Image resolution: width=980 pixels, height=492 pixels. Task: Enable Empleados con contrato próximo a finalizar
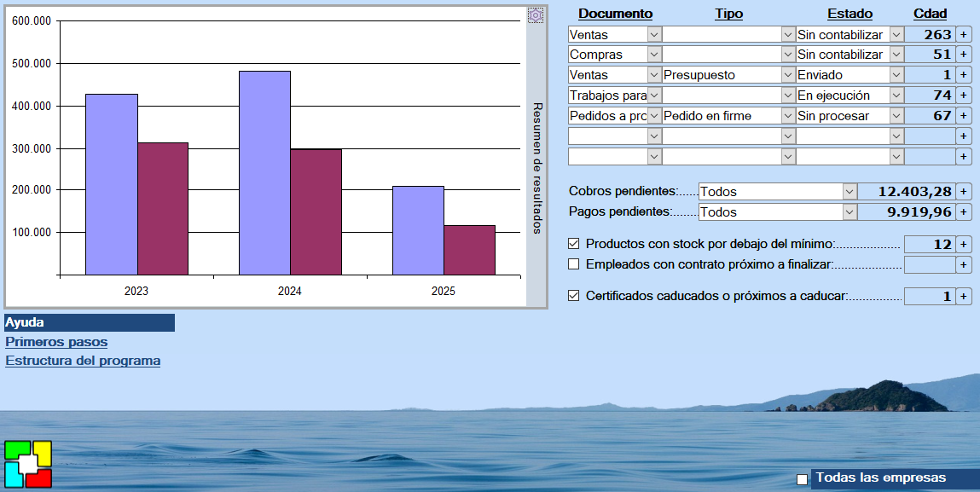coord(574,264)
